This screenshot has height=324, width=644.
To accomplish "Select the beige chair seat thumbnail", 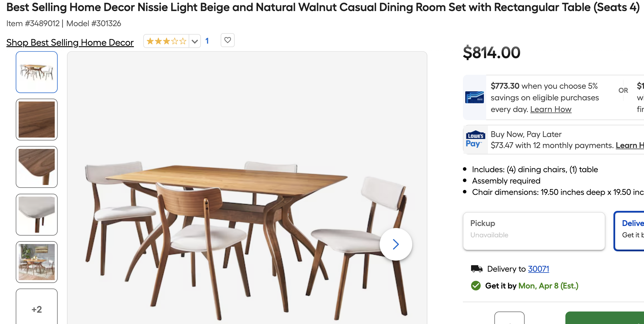I will click(x=37, y=215).
